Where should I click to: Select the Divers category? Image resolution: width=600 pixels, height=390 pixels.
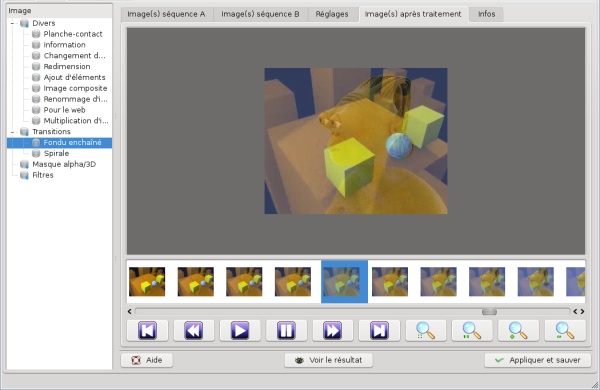click(x=44, y=23)
